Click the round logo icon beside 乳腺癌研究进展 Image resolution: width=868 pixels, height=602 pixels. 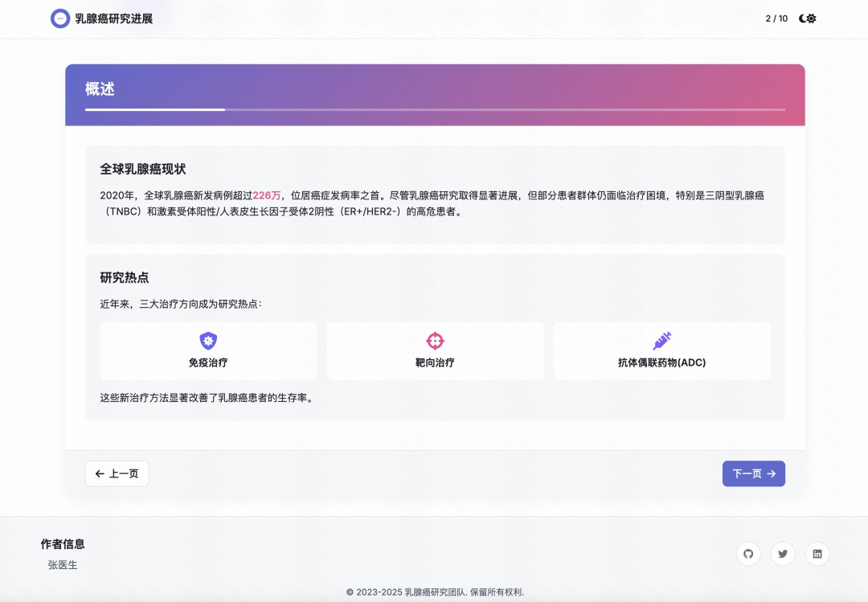[60, 18]
